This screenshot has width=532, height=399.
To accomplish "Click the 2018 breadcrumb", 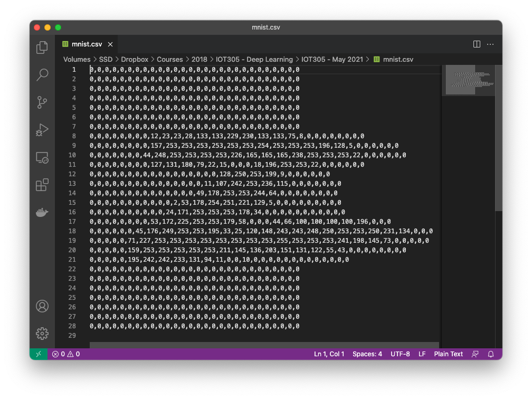I will (199, 59).
